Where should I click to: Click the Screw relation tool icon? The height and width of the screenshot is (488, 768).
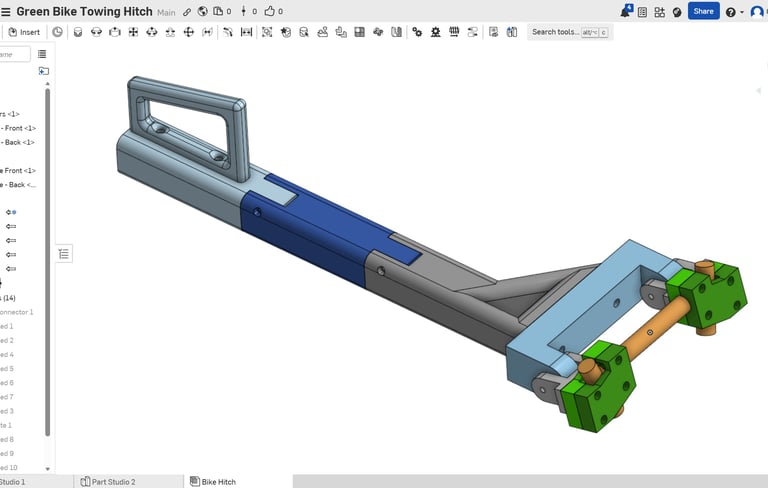pyautogui.click(x=454, y=32)
